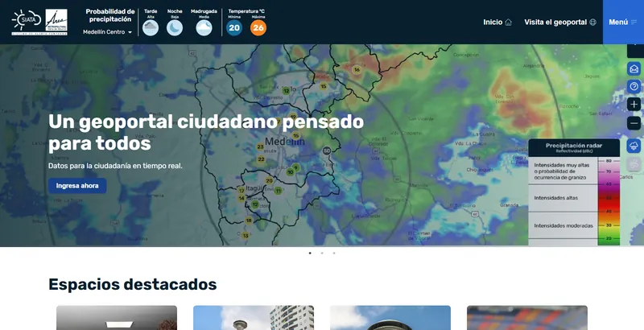644x330 pixels.
Task: Select map station marker 14
Action: pos(242,198)
